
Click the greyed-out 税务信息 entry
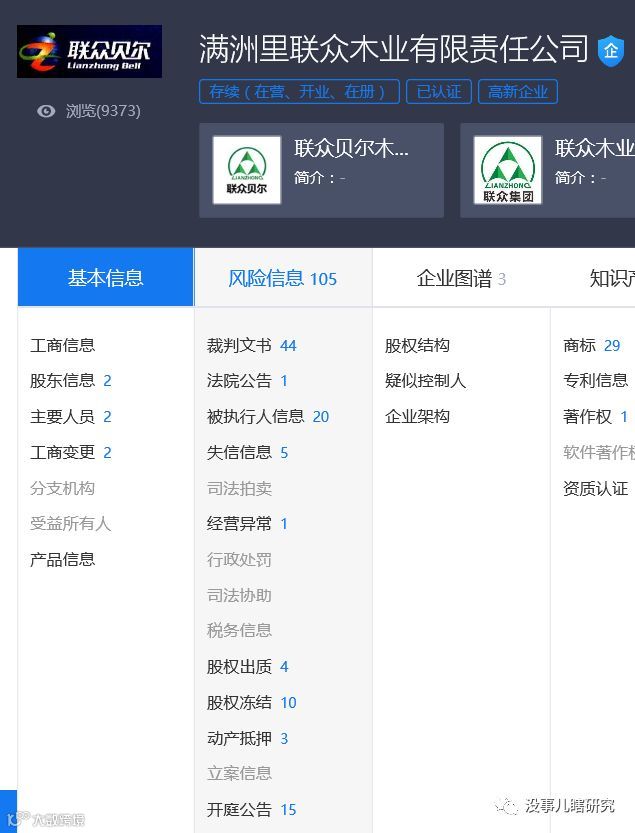[x=240, y=631]
